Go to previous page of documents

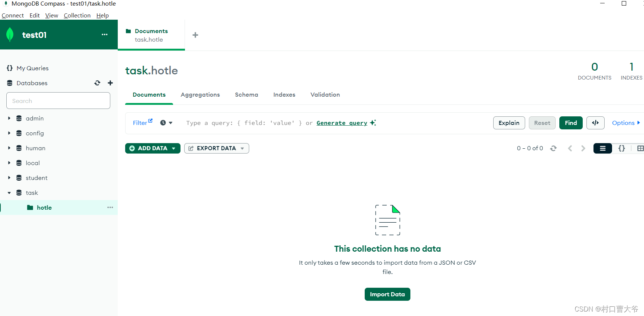click(570, 148)
